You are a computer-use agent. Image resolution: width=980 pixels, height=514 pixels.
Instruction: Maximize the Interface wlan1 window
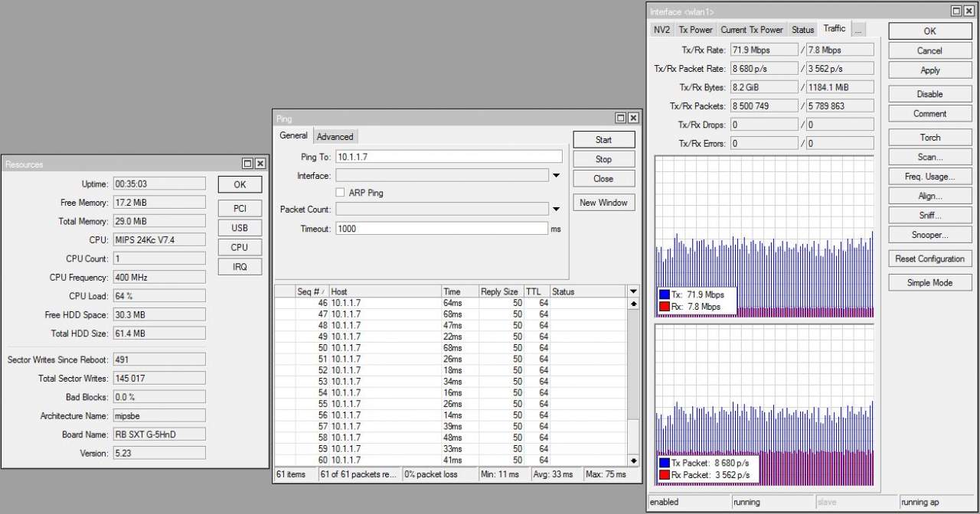957,11
